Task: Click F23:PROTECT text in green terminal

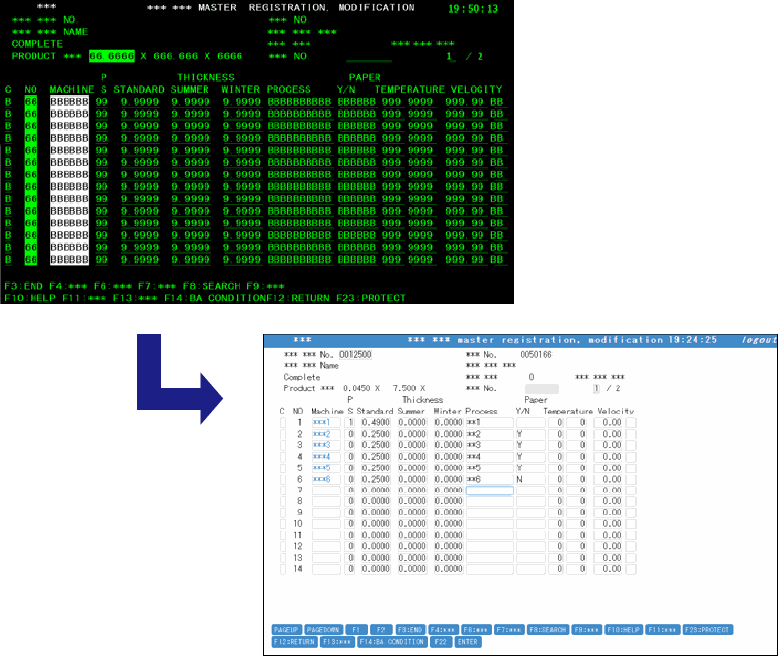Action: [x=371, y=298]
